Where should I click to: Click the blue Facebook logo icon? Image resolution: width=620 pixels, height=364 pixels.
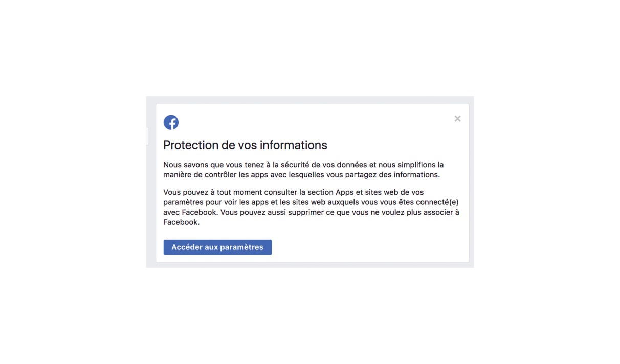[x=171, y=122]
